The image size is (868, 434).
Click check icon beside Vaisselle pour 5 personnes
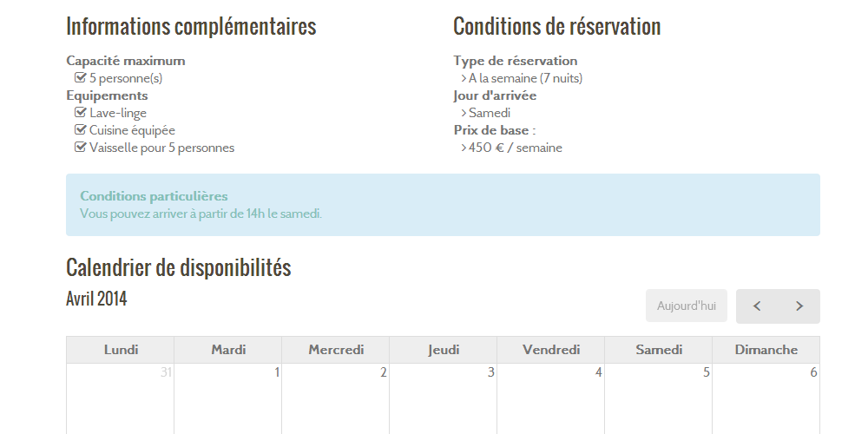(x=80, y=148)
